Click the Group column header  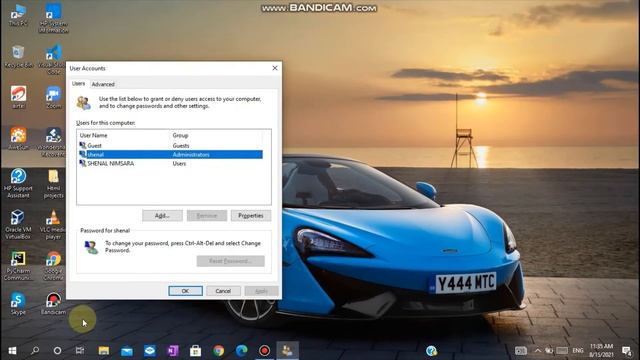[x=216, y=135]
